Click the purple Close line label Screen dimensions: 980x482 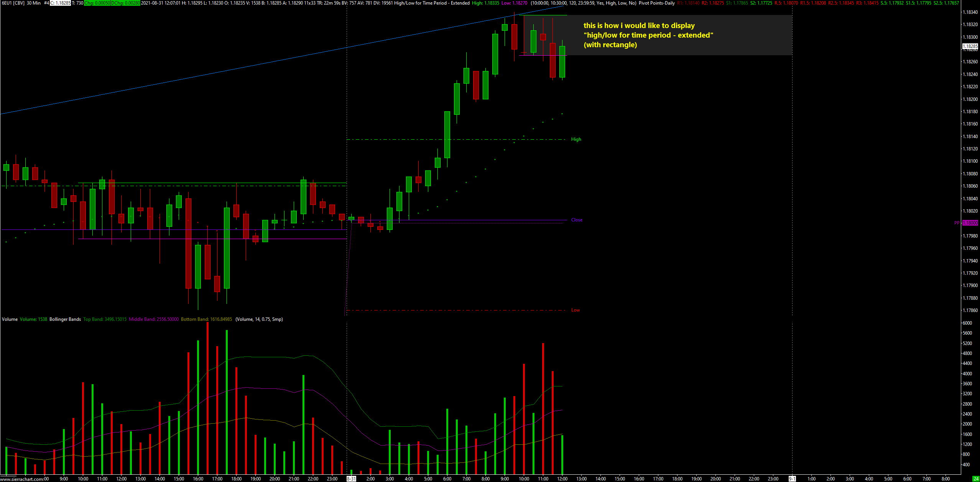pyautogui.click(x=577, y=220)
